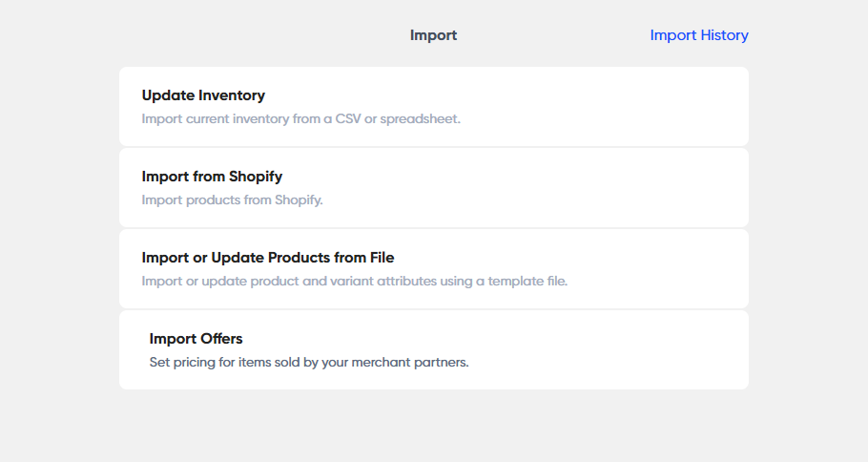The image size is (868, 462).
Task: Select the Update Inventory option
Action: tap(433, 106)
